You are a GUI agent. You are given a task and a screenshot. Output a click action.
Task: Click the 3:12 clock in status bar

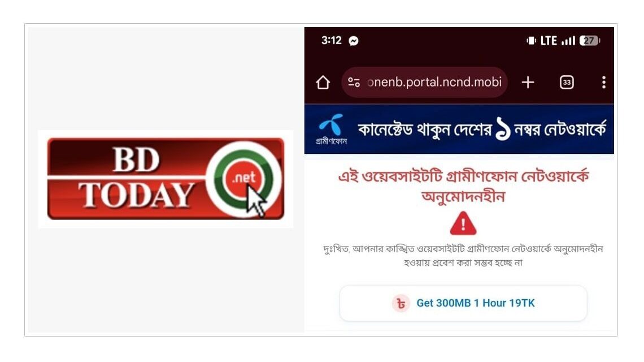(x=332, y=40)
